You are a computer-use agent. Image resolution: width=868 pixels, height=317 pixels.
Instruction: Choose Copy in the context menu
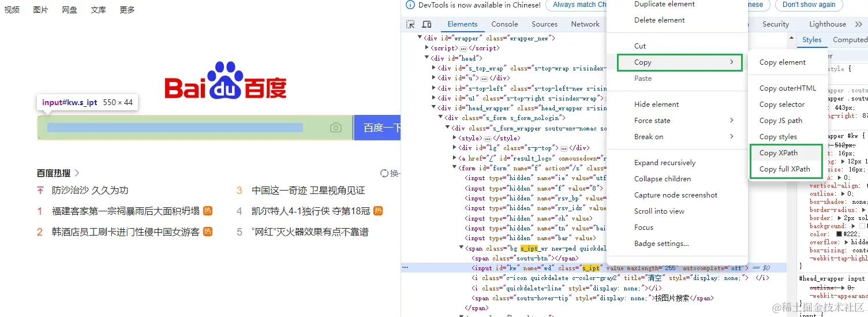pyautogui.click(x=680, y=62)
